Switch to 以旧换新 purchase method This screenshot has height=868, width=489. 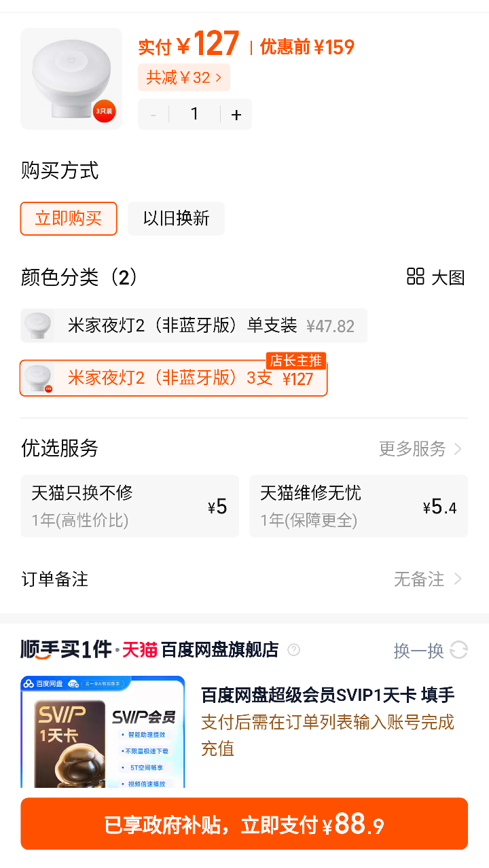[176, 219]
